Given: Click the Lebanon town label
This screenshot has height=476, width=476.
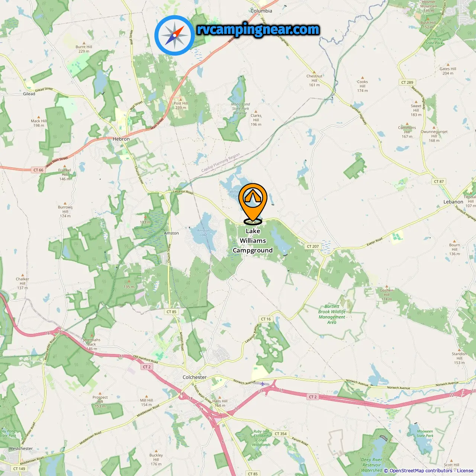Looking at the screenshot, I should coord(453,202).
